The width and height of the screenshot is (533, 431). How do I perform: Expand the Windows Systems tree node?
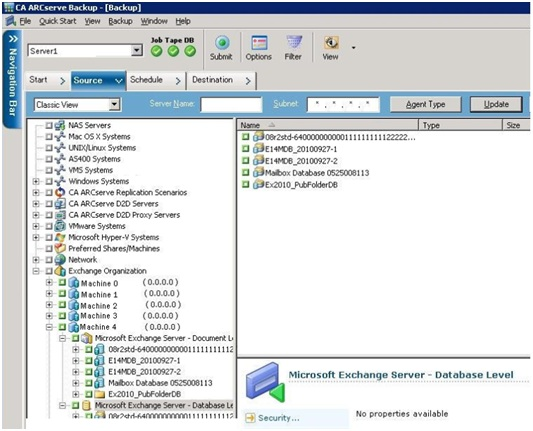point(36,181)
